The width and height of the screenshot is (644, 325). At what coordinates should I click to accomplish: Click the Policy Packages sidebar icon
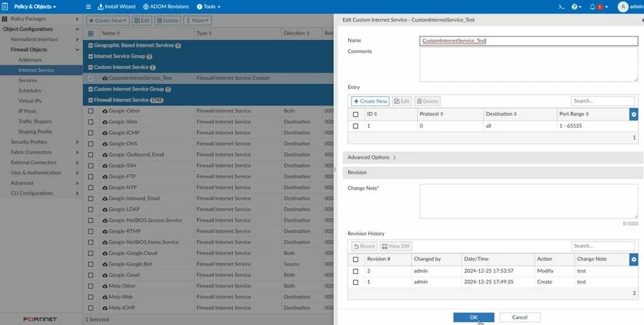[5, 19]
